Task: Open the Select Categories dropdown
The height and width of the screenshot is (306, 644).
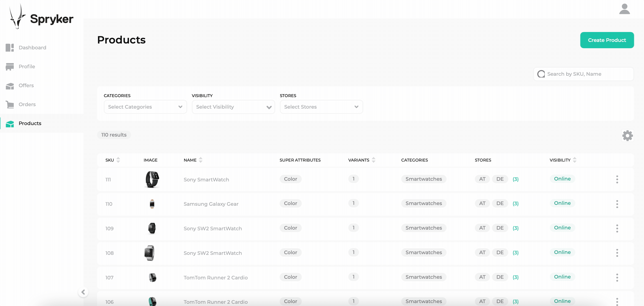Action: coord(145,107)
